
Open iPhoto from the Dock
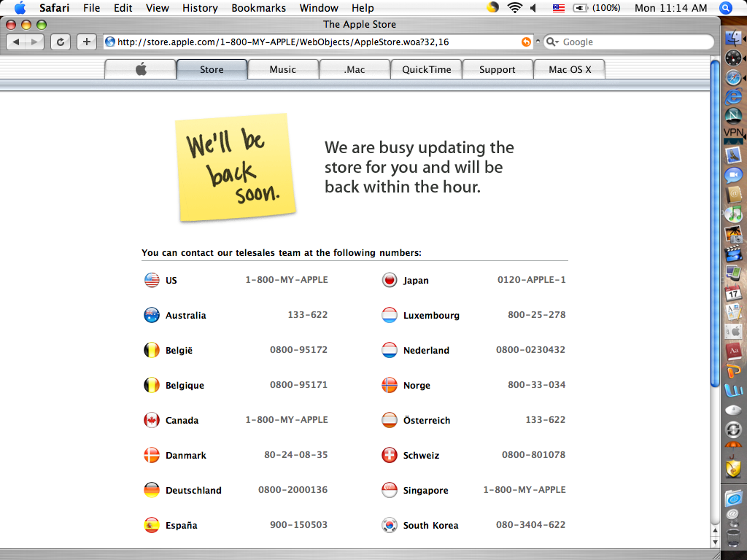[x=733, y=234]
